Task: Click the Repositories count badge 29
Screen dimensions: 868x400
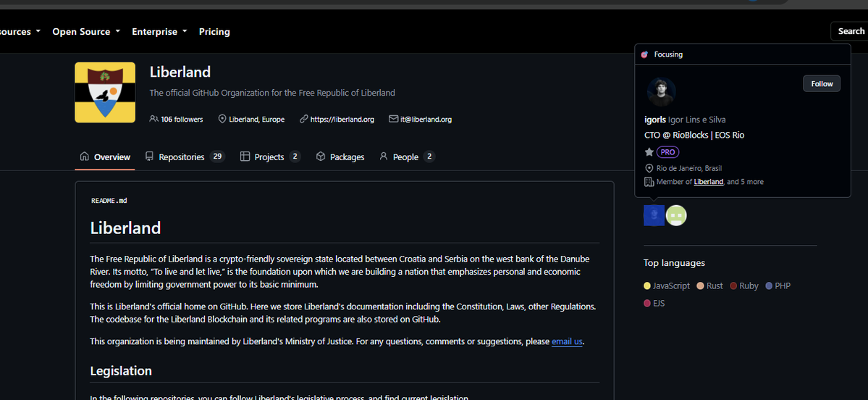Action: coord(217,157)
